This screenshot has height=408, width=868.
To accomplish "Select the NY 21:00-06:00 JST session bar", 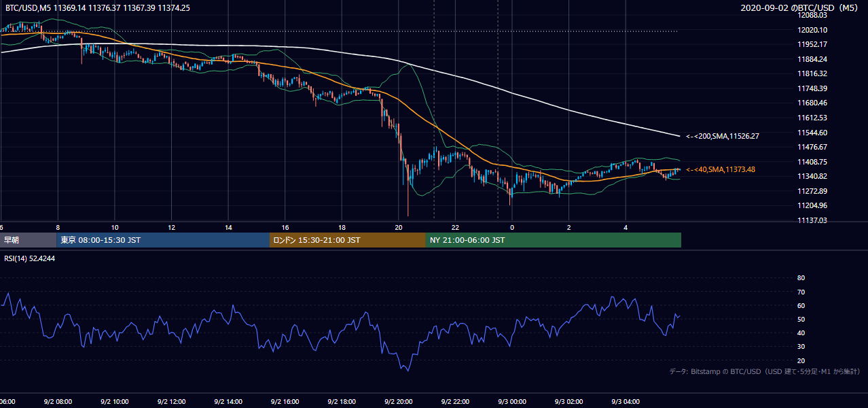I will [x=554, y=240].
